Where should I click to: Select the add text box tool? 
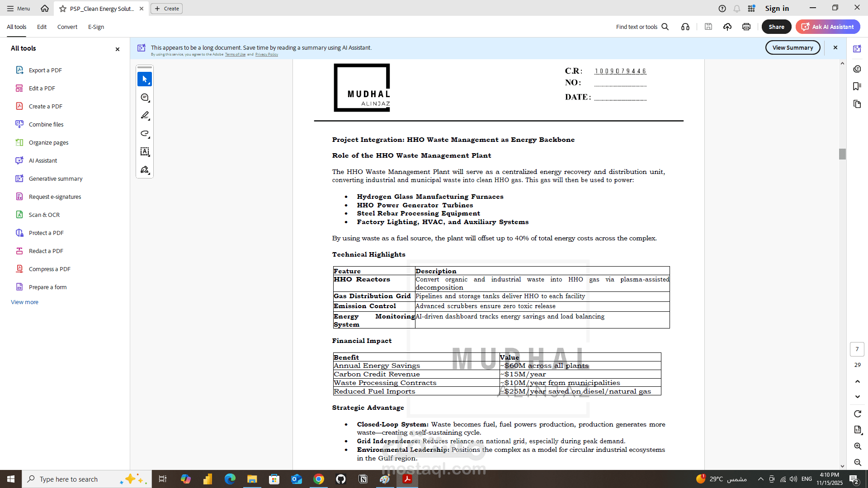145,152
